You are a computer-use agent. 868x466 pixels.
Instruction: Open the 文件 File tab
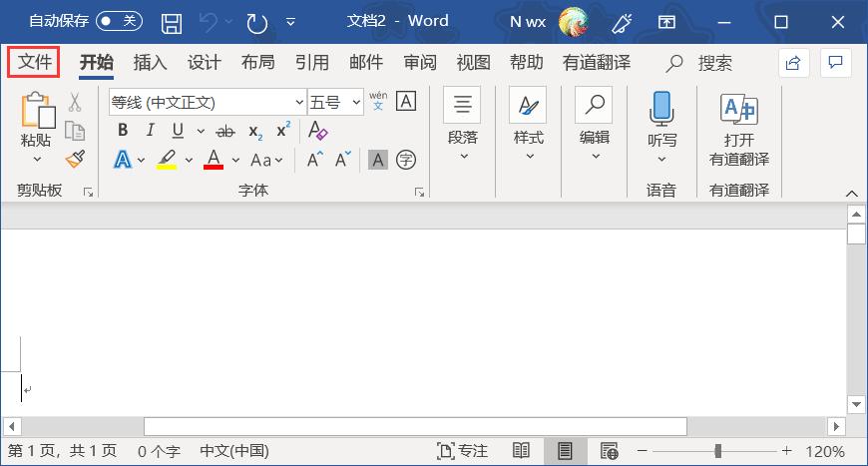[34, 62]
